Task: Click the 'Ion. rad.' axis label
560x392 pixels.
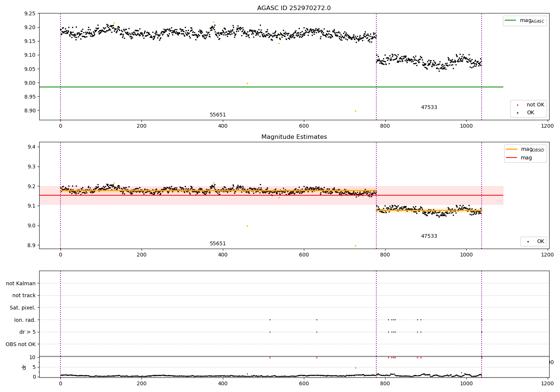Action: coord(25,320)
